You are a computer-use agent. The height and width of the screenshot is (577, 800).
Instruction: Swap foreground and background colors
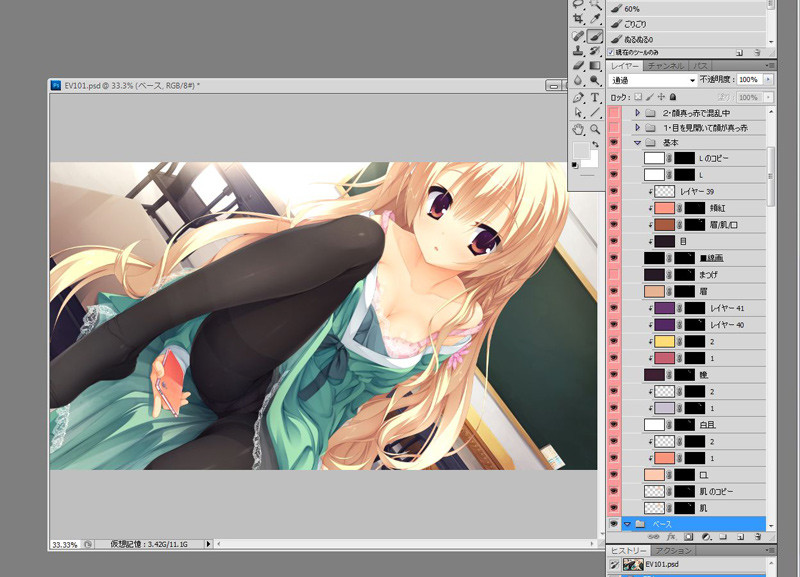coord(595,144)
